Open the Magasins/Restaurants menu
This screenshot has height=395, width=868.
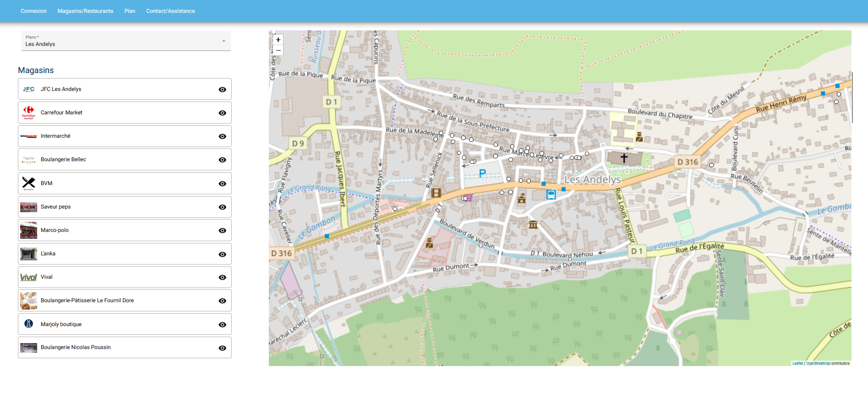(x=85, y=11)
